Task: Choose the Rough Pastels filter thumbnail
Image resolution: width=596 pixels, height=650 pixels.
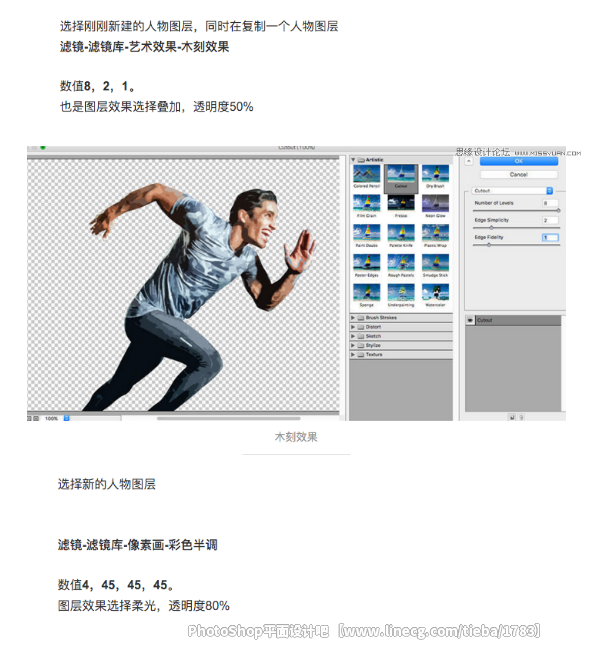Action: [x=401, y=263]
